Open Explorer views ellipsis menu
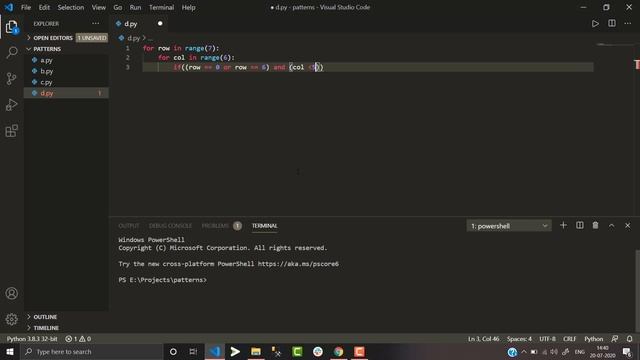 pyautogui.click(x=96, y=24)
